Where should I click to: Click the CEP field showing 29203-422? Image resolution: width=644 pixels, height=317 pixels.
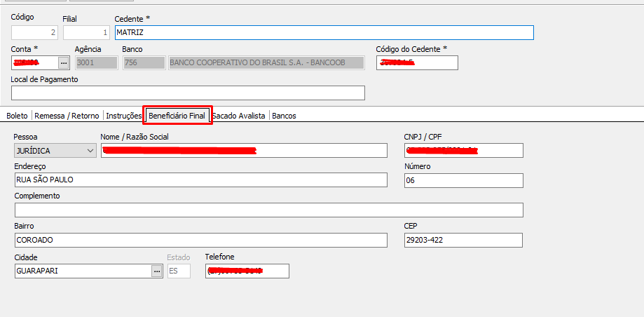[x=464, y=240]
